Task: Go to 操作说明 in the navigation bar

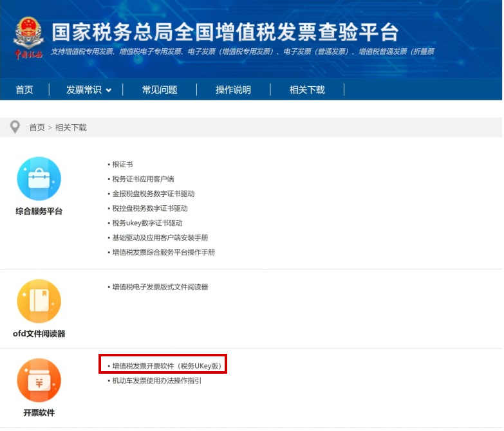Action: tap(233, 90)
